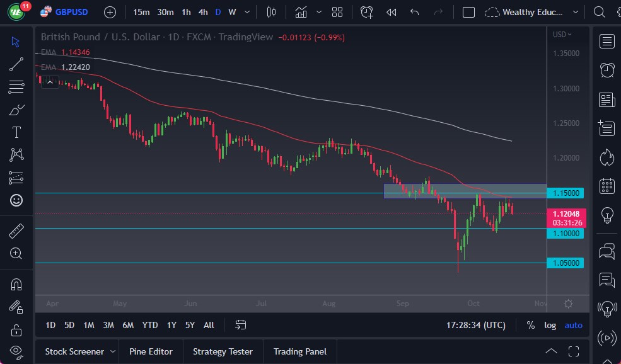Open the Text annotation tool
This screenshot has width=621, height=364.
pyautogui.click(x=16, y=132)
